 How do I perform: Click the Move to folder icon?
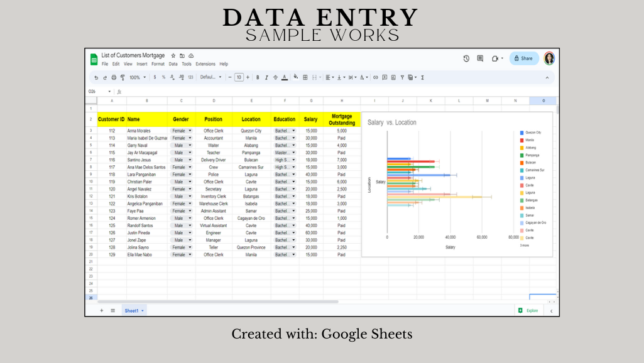coord(182,55)
